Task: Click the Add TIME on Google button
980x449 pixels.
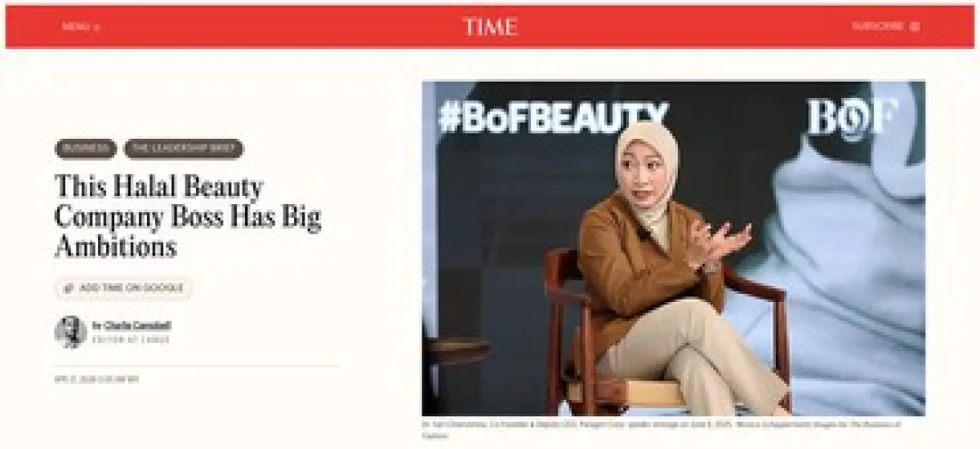Action: click(x=124, y=288)
